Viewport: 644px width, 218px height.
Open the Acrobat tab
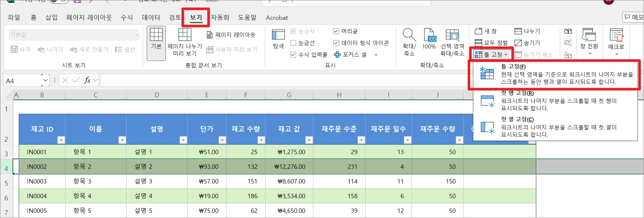coord(277,18)
